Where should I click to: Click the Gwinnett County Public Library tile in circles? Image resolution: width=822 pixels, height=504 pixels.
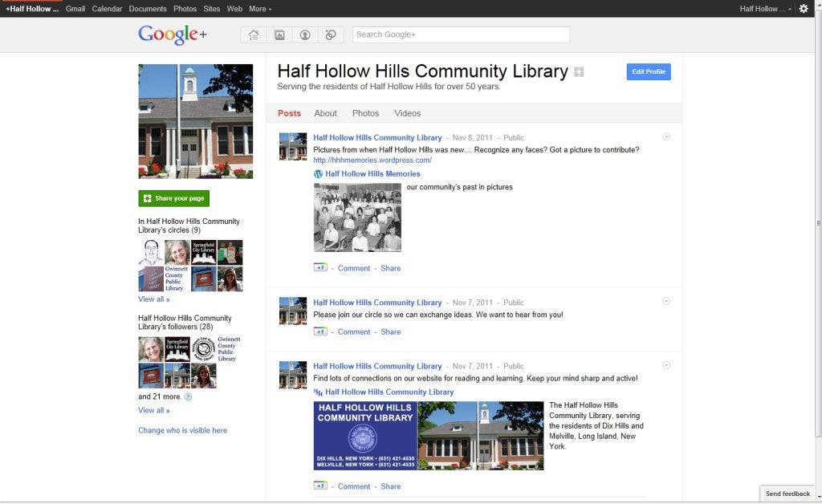(177, 278)
